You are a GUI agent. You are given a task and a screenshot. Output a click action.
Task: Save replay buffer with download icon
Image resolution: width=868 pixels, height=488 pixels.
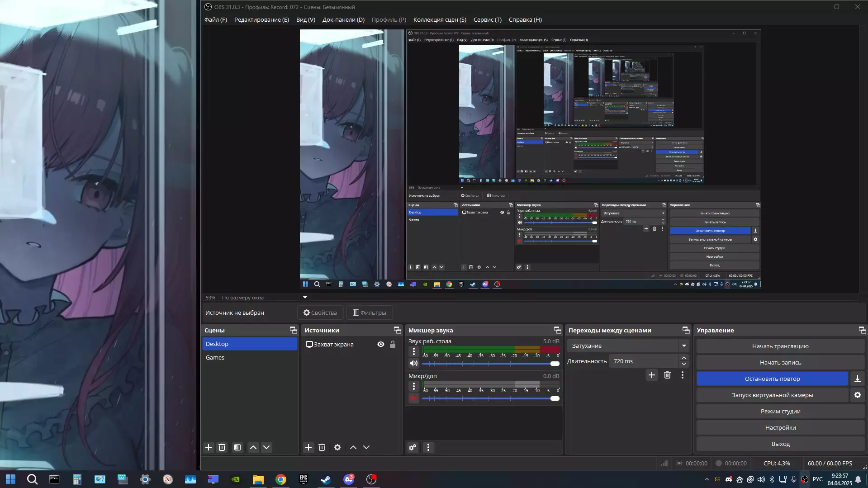[x=857, y=379]
